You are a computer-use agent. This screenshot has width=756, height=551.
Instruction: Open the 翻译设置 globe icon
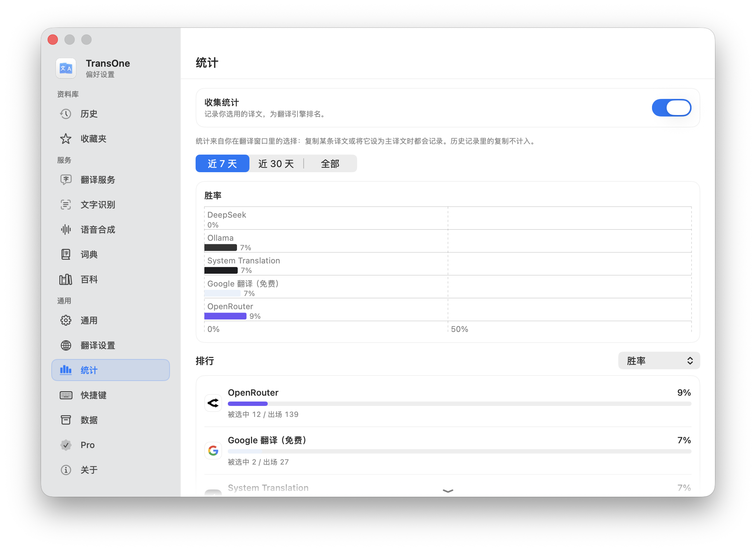click(x=66, y=345)
